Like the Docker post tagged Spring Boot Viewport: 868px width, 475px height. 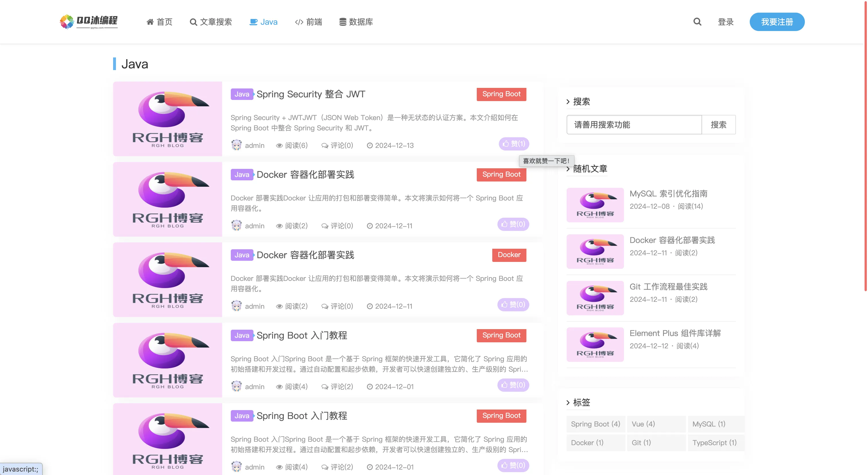point(513,224)
